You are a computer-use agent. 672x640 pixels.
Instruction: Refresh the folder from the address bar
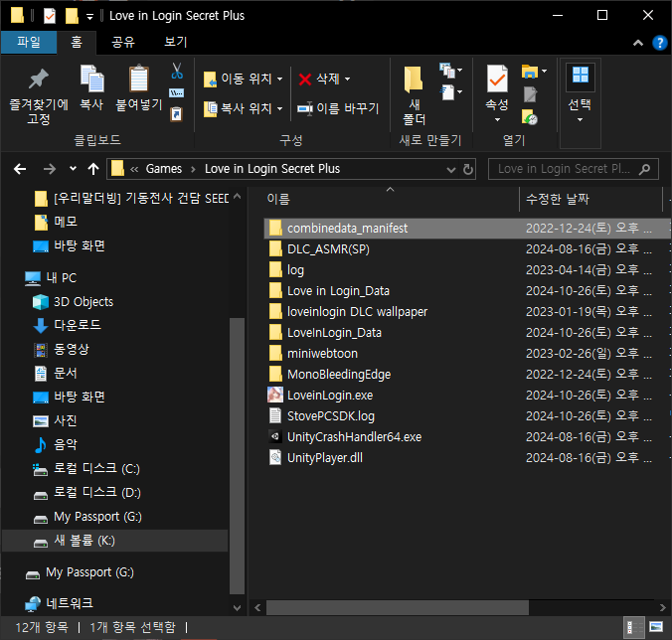click(468, 169)
